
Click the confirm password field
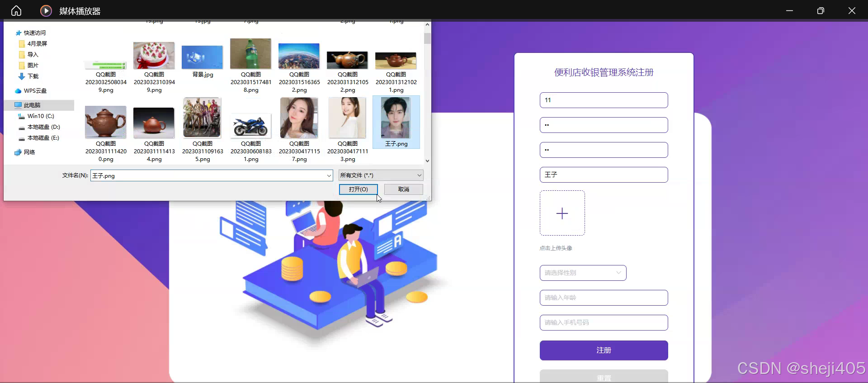tap(604, 150)
